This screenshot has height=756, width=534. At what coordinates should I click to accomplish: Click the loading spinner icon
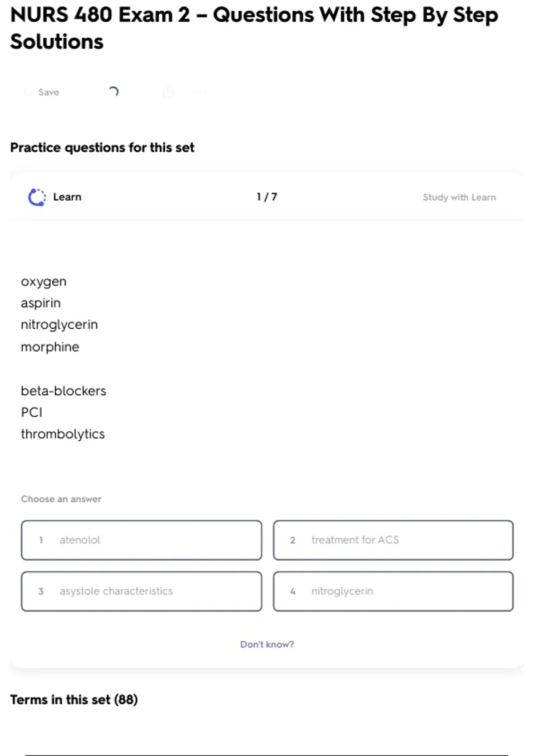114,92
